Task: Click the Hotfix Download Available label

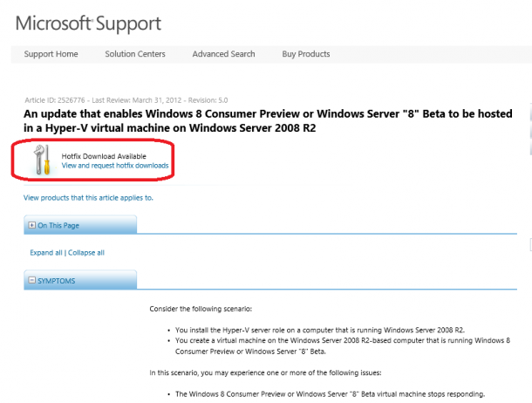Action: coord(104,156)
